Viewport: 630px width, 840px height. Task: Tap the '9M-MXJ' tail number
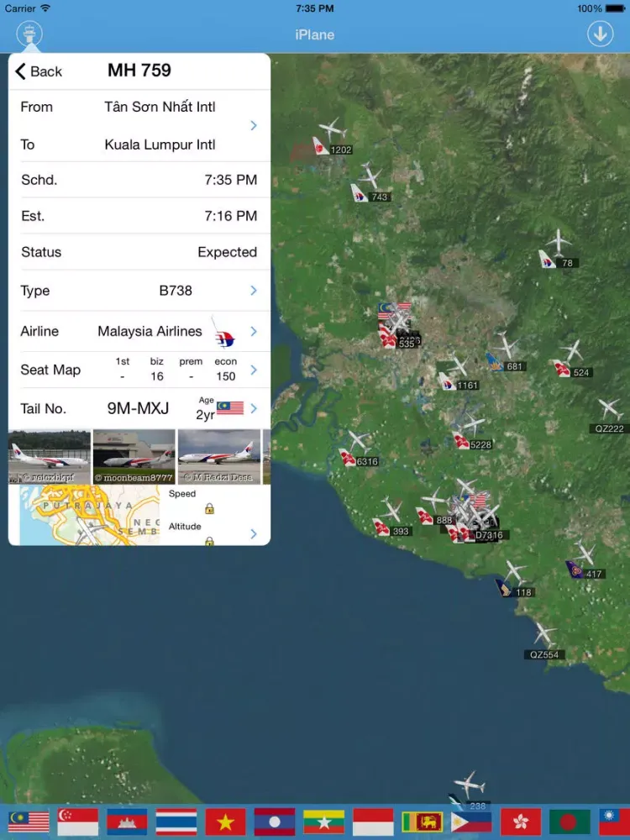pyautogui.click(x=139, y=408)
